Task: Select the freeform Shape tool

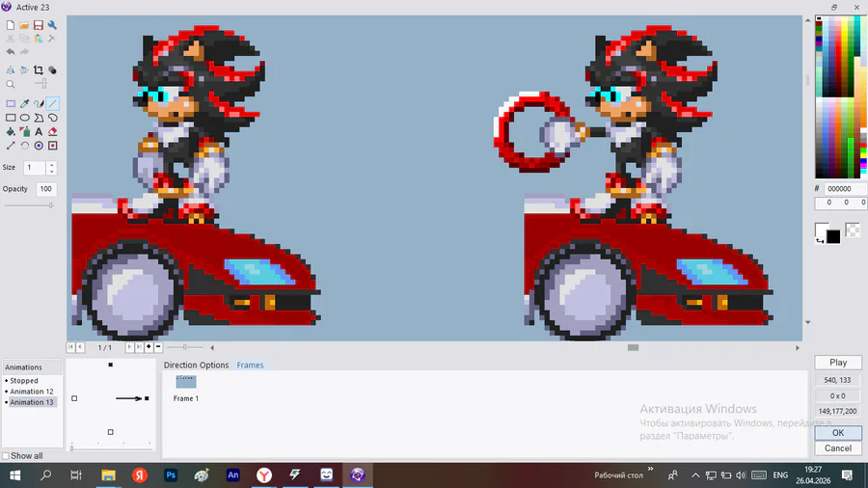Action: (53, 118)
